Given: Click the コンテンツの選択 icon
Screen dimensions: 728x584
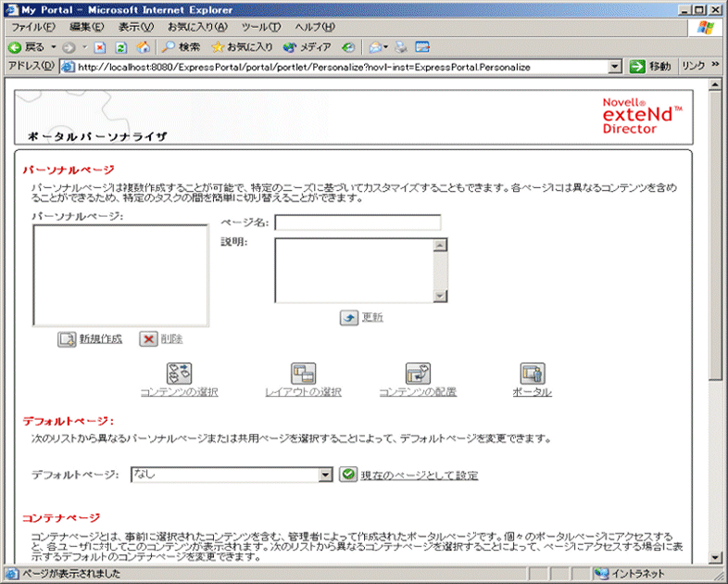Looking at the screenshot, I should (179, 374).
